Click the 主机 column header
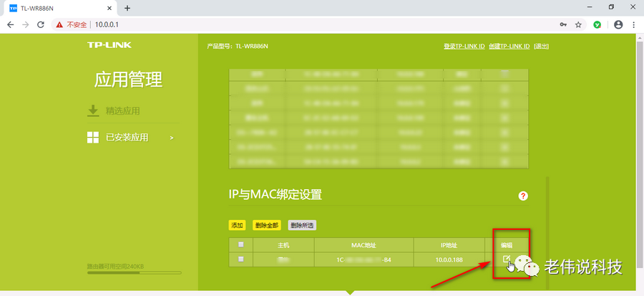644x296 pixels. [x=284, y=245]
